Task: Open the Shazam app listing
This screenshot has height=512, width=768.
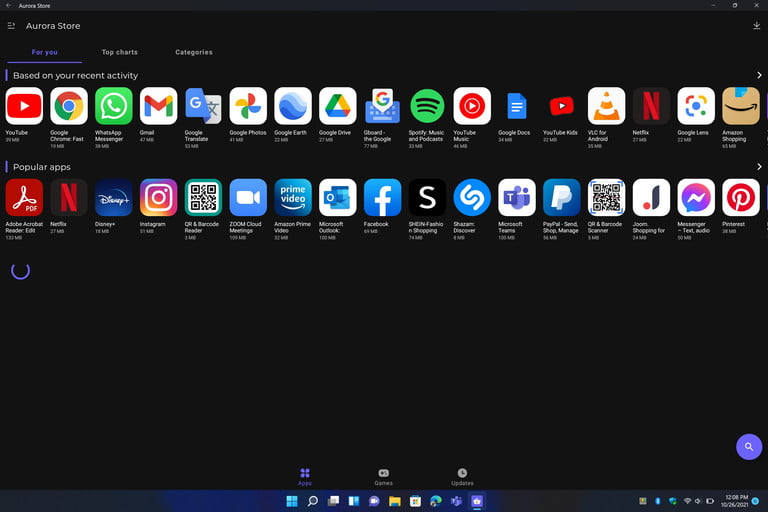Action: click(x=472, y=197)
